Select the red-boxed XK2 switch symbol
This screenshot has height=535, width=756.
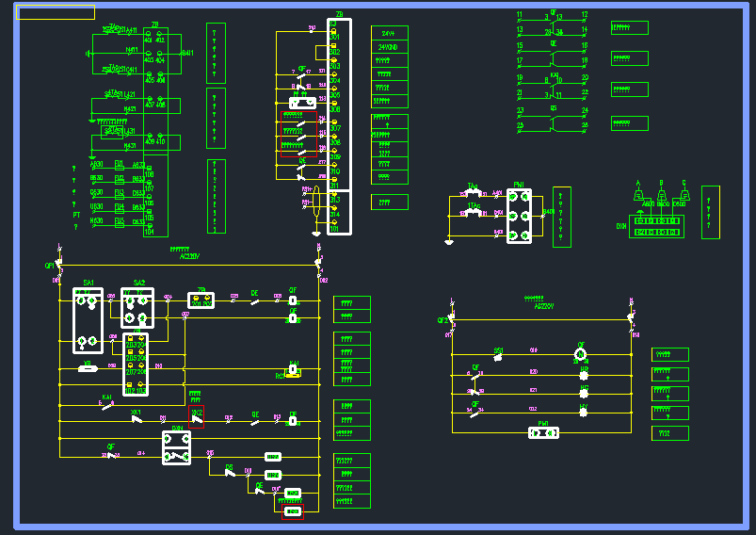196,417
